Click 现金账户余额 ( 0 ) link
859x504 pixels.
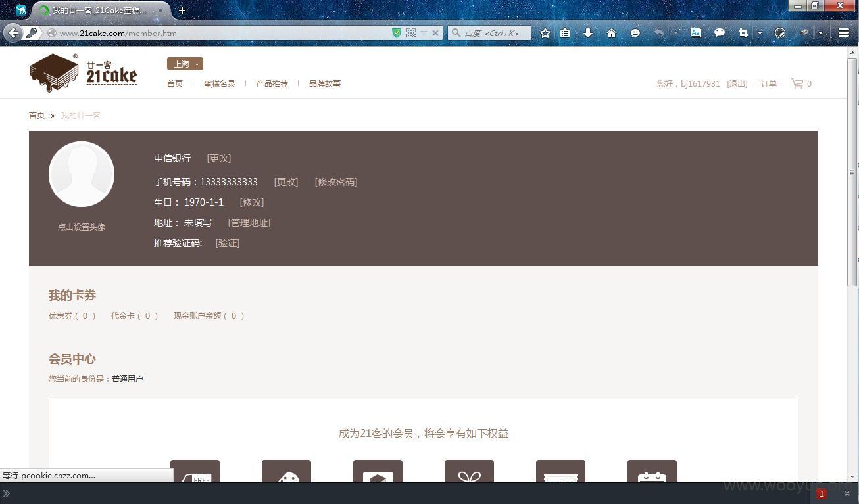click(209, 316)
